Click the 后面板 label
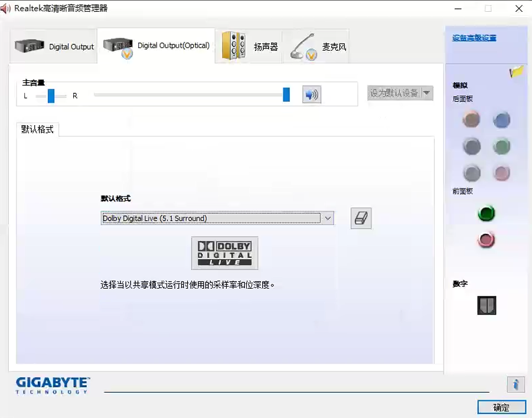This screenshot has width=532, height=418. click(x=462, y=99)
